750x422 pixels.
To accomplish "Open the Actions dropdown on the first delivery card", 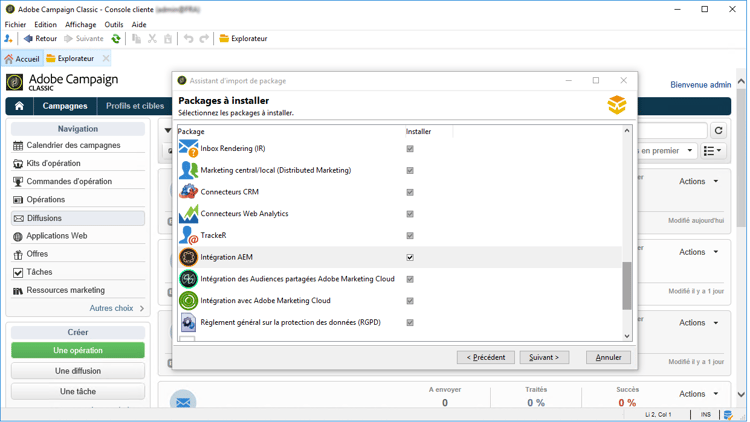I will click(x=698, y=181).
